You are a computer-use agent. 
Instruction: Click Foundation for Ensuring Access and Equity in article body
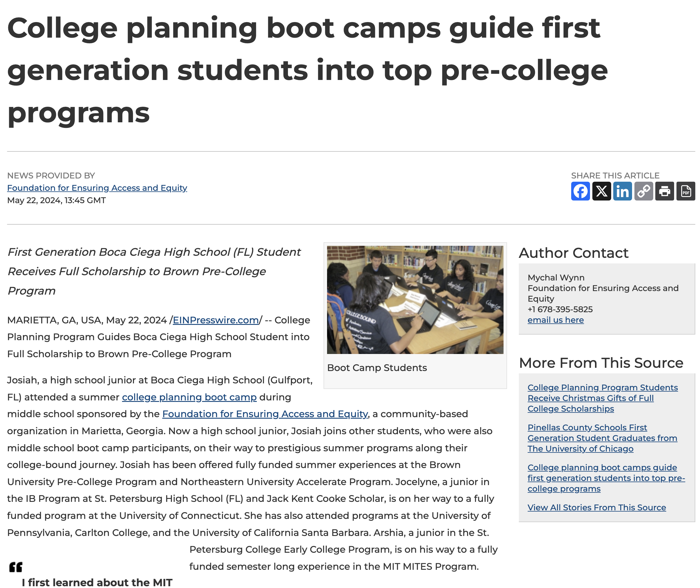click(x=265, y=414)
